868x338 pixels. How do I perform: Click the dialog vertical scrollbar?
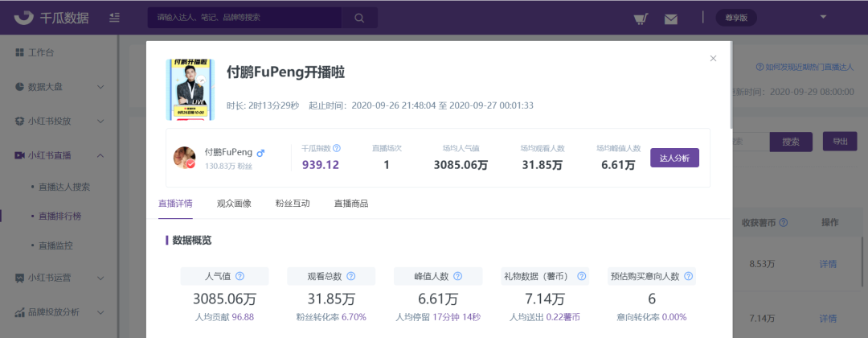(x=730, y=86)
